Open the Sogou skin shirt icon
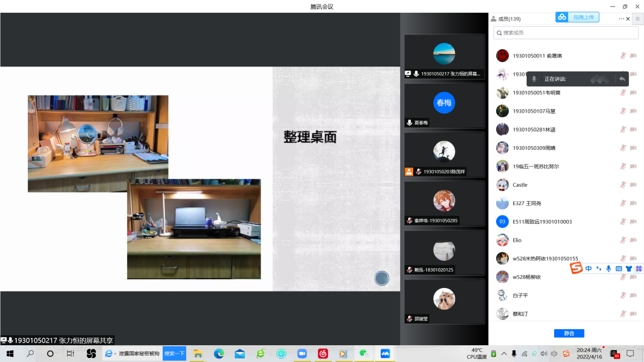Screen dimensions: 644x362 pos(629,269)
